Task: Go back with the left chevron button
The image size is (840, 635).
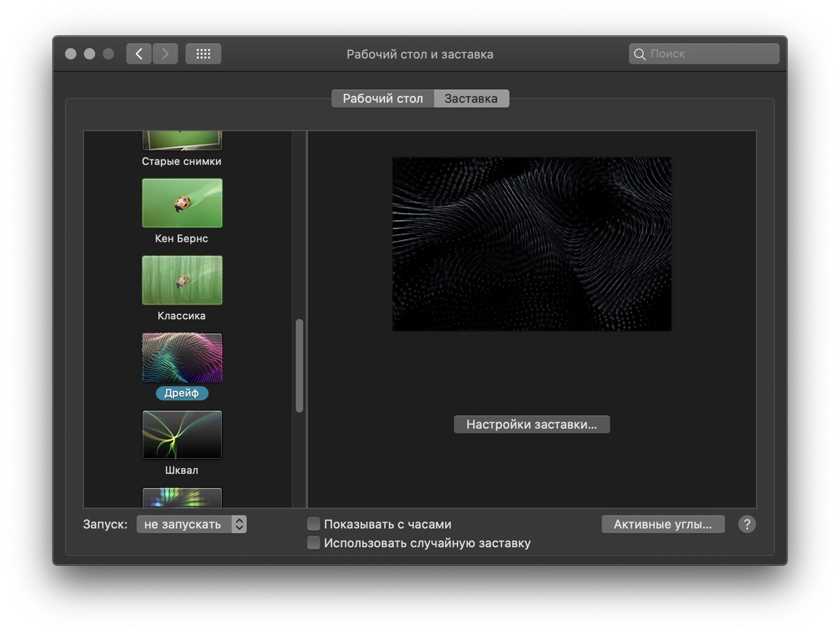Action: [x=138, y=54]
